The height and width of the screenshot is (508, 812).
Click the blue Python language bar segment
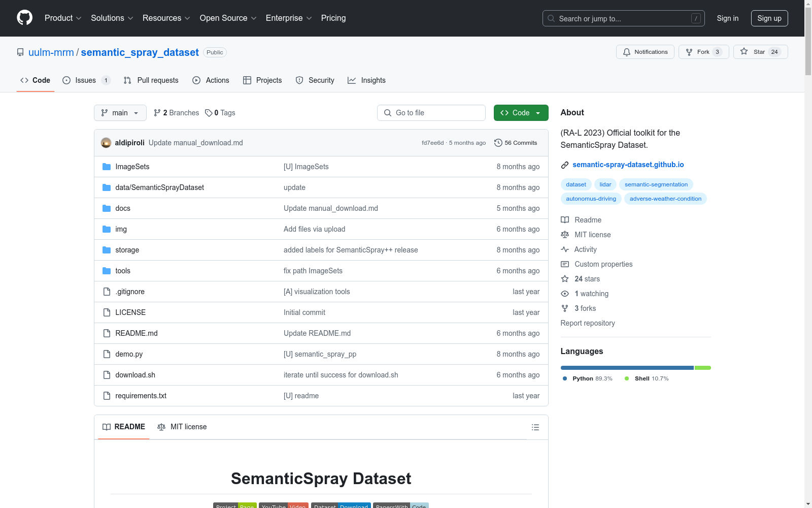[x=627, y=368]
